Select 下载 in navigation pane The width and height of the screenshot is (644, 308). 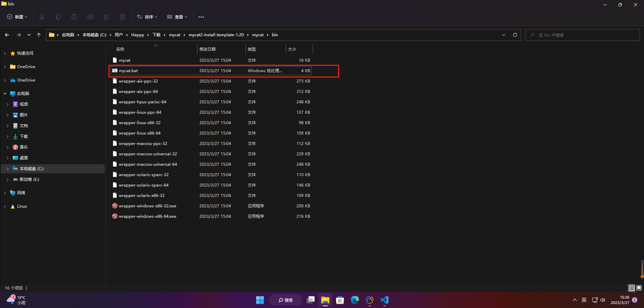24,137
